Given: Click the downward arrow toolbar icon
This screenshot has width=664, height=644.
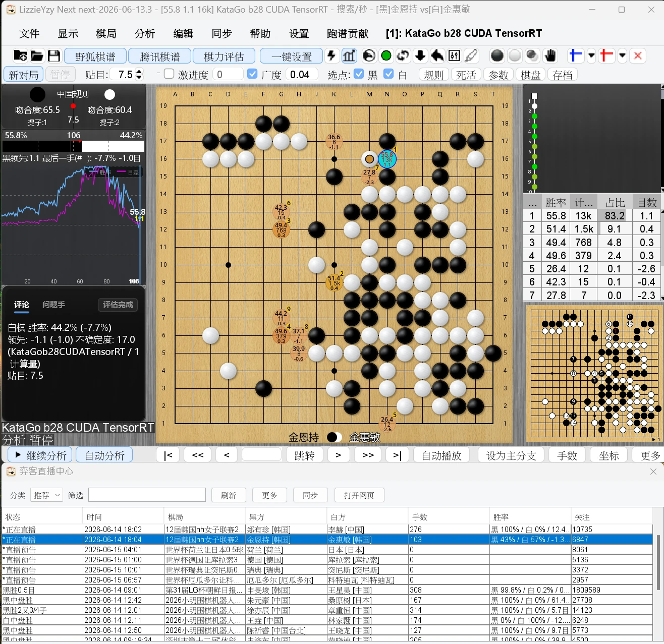Looking at the screenshot, I should [x=420, y=55].
